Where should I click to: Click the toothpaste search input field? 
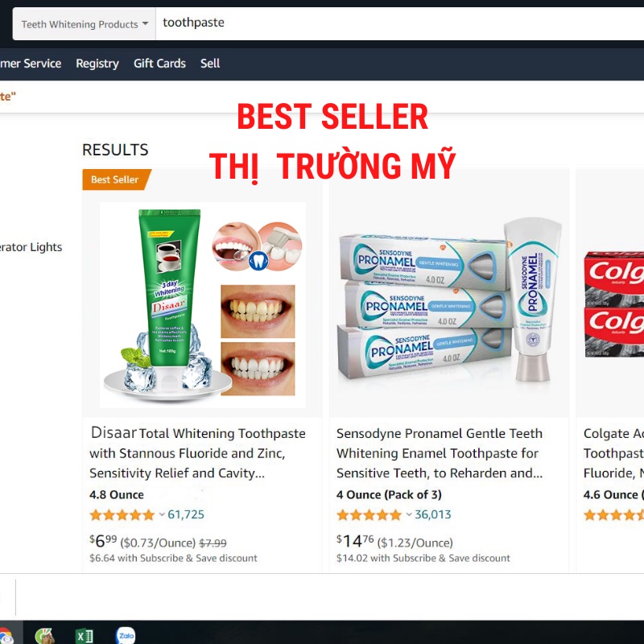(399, 23)
